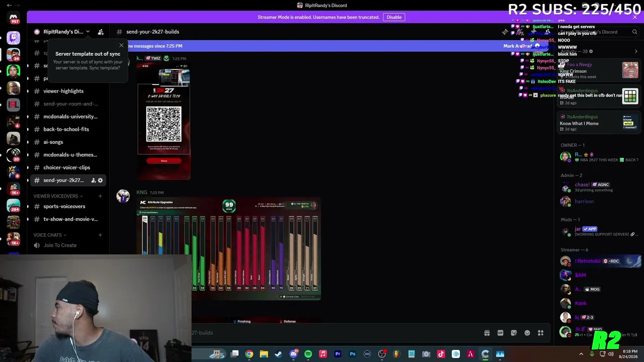Open TikTok from the taskbar
The height and width of the screenshot is (362, 644).
click(441, 354)
